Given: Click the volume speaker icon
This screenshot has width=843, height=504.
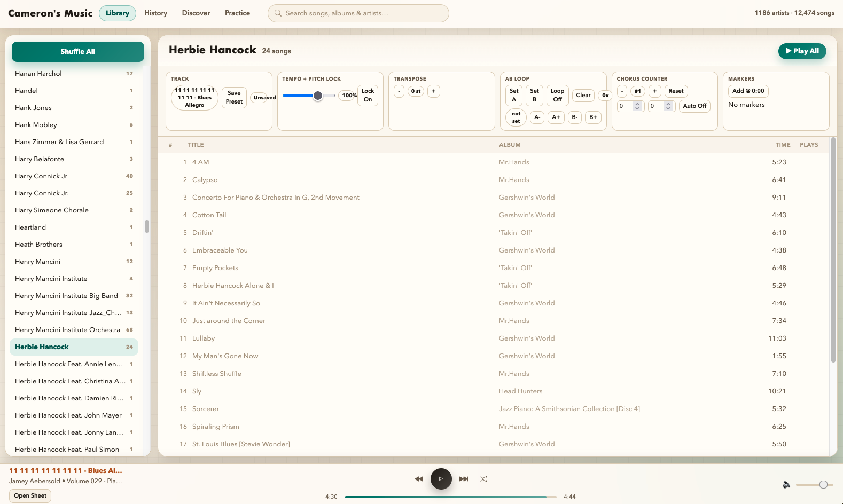Looking at the screenshot, I should click(x=786, y=485).
